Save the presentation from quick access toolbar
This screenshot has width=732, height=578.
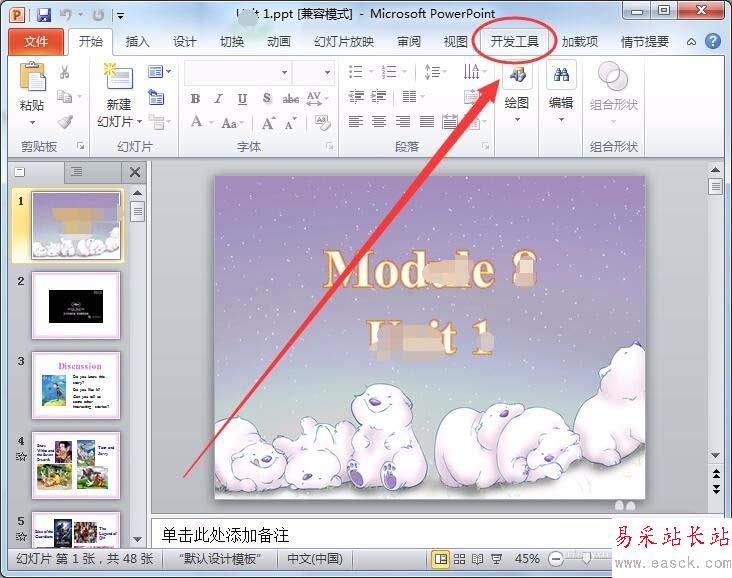point(44,15)
